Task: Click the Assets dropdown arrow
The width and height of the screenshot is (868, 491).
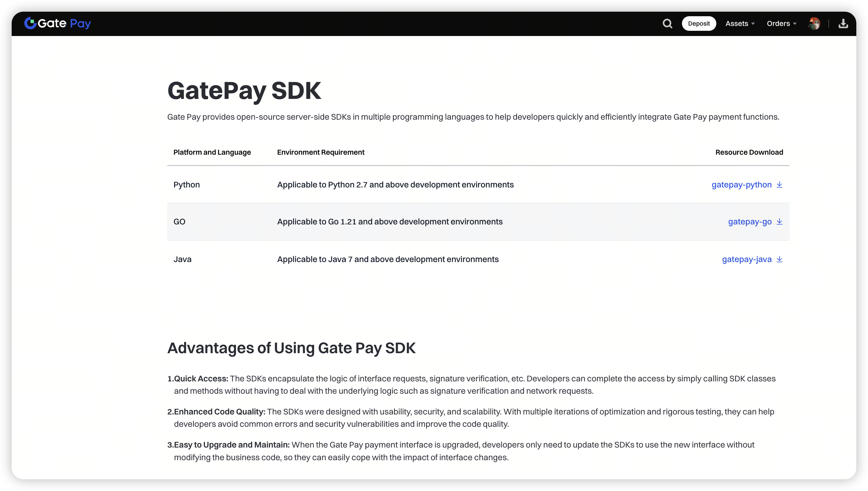Action: (753, 24)
